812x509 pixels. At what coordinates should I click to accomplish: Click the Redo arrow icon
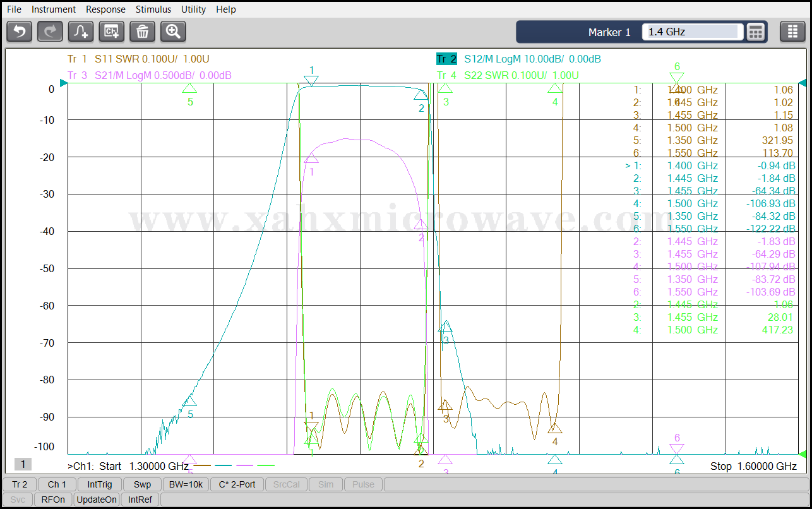(x=50, y=32)
